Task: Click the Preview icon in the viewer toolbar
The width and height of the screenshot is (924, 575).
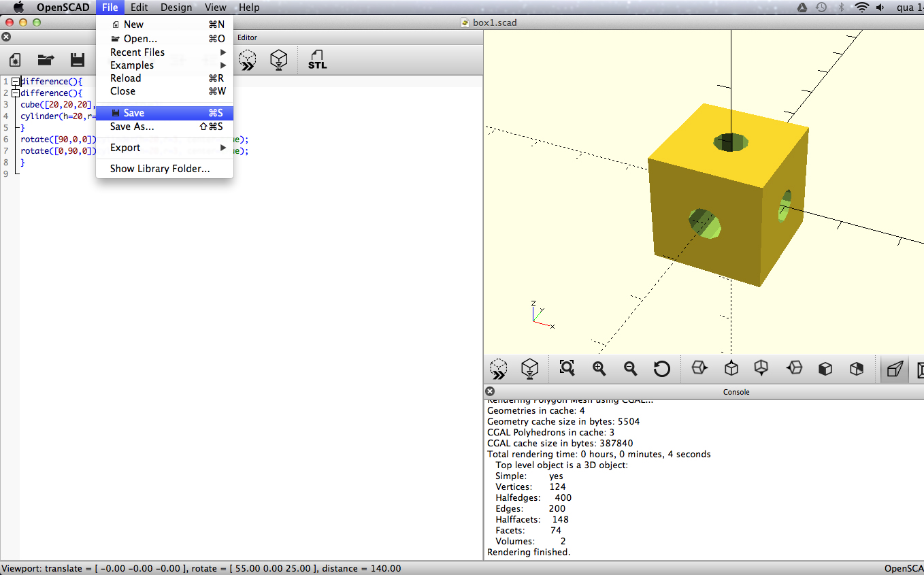Action: pos(499,369)
